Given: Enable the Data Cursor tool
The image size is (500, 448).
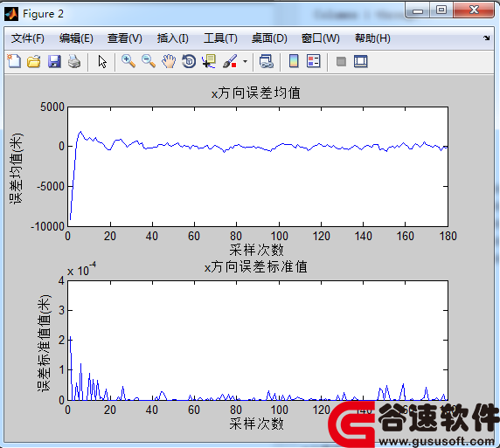Looking at the screenshot, I should (x=209, y=61).
